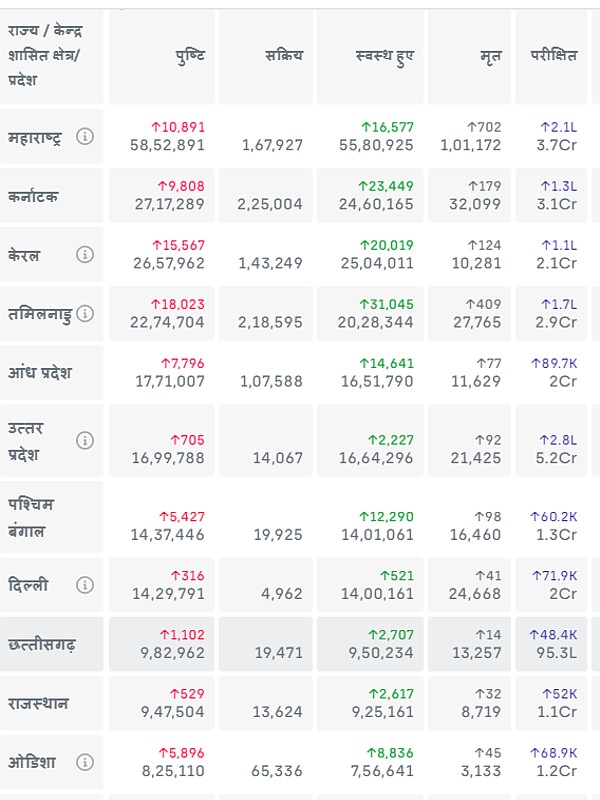Open the छत्तीसगढ़ state row
The width and height of the screenshot is (600, 800).
41,645
